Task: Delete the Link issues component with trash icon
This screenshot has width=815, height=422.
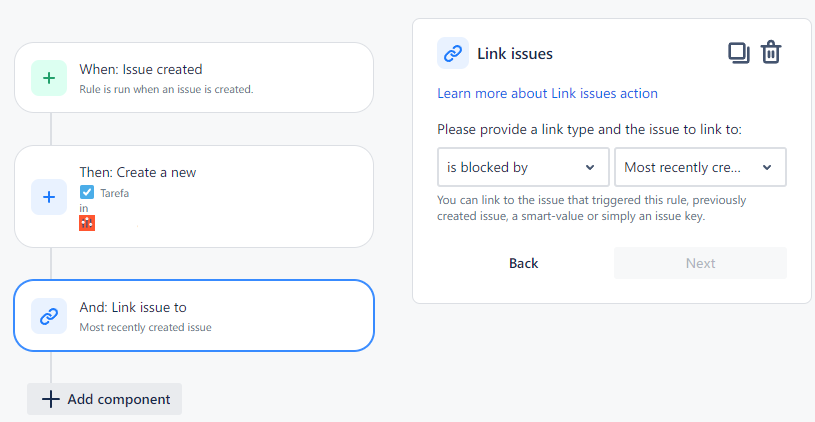Action: pos(771,53)
